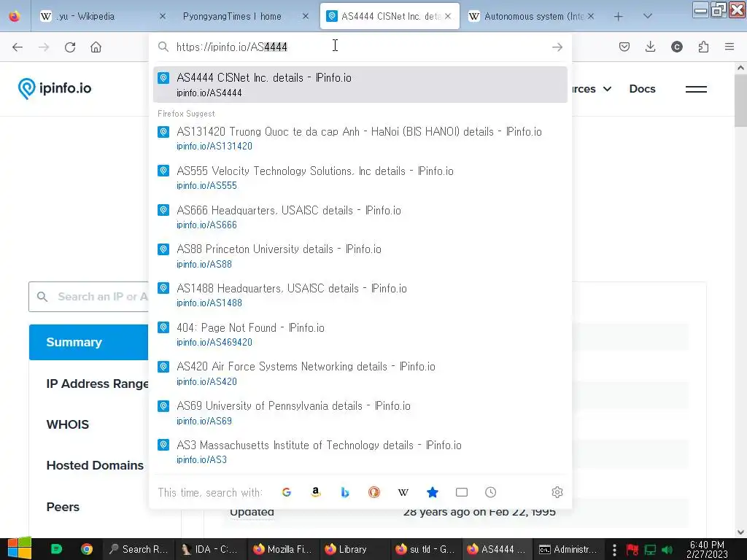Open the Firefox home page
This screenshot has width=747, height=560.
(x=96, y=47)
